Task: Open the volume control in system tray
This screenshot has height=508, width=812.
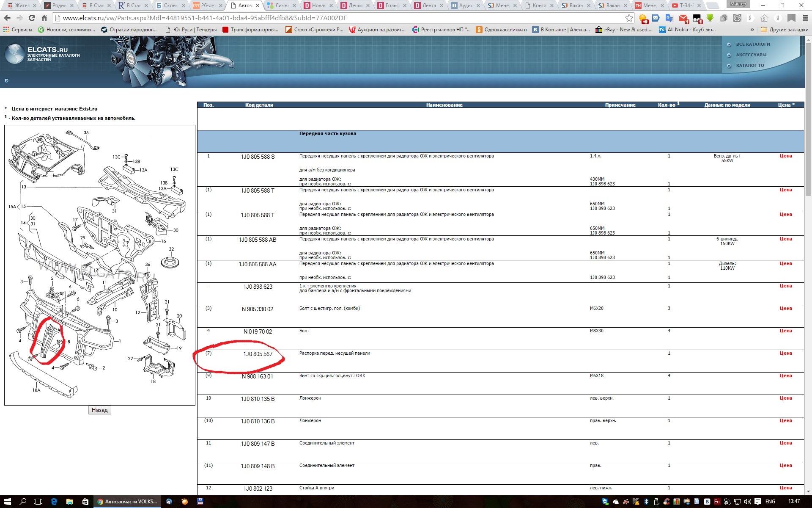Action: point(747,502)
